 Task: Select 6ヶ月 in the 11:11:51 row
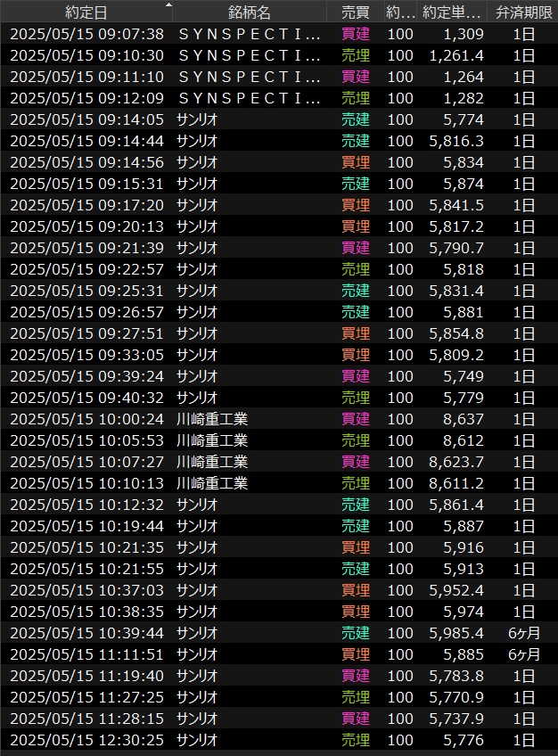(524, 654)
